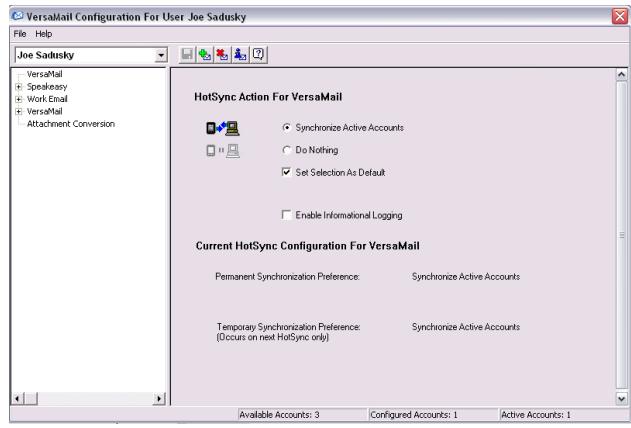Click the Temporary Synchronization Preference label
Viewport: 631px width, 428px height.
(x=289, y=327)
